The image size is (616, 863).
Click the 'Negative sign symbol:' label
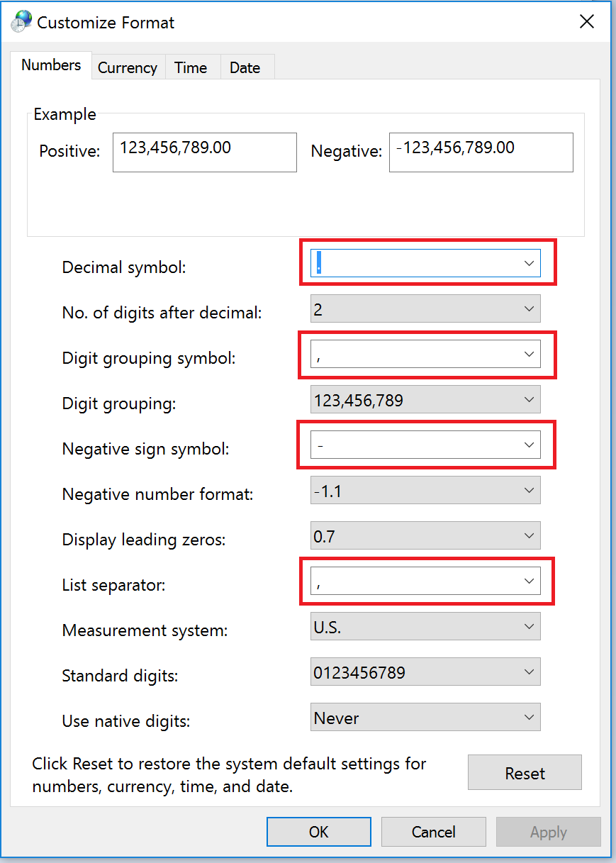[x=146, y=449]
